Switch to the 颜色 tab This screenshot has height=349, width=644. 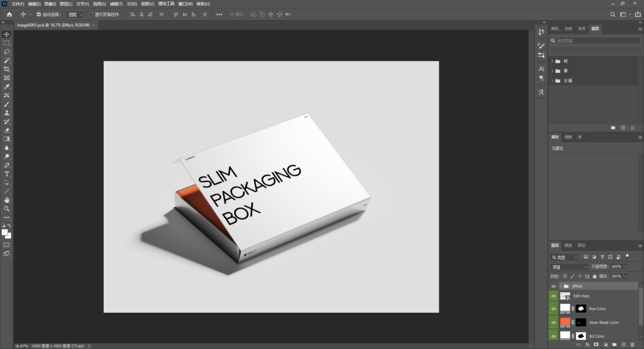click(555, 29)
